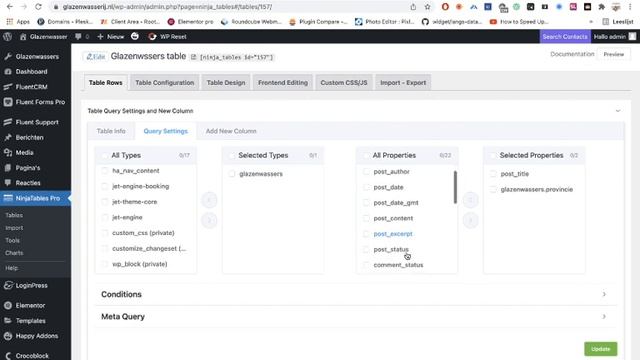Open the Leeslijst reading list
This screenshot has width=640, height=360.
coord(618,22)
